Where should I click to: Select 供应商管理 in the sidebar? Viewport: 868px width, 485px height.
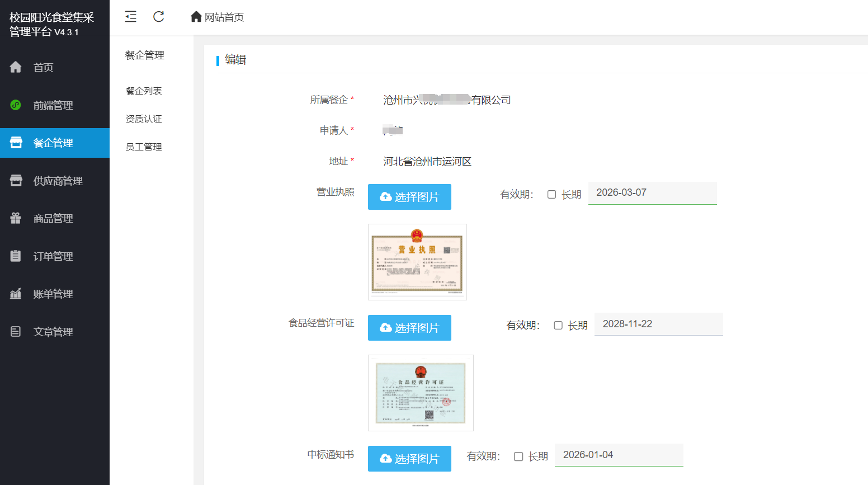click(x=58, y=181)
